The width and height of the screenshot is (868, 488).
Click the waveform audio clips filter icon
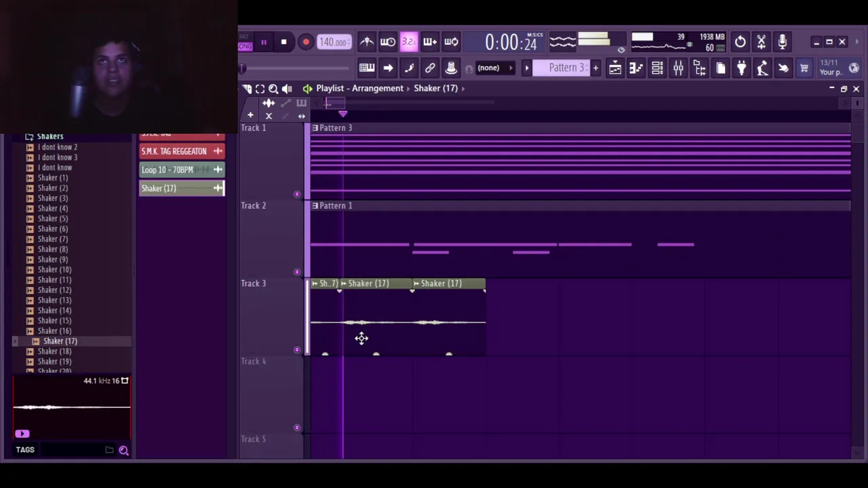pyautogui.click(x=269, y=103)
